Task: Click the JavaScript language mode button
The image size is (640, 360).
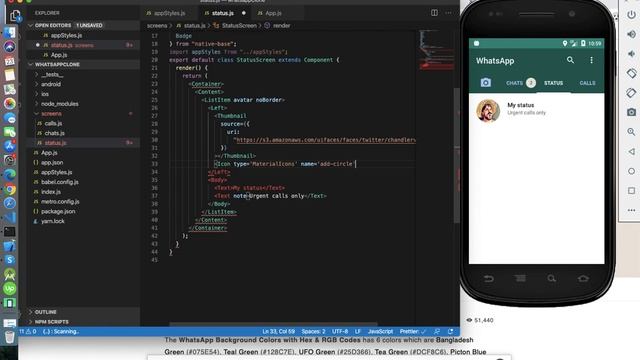Action: [x=380, y=331]
